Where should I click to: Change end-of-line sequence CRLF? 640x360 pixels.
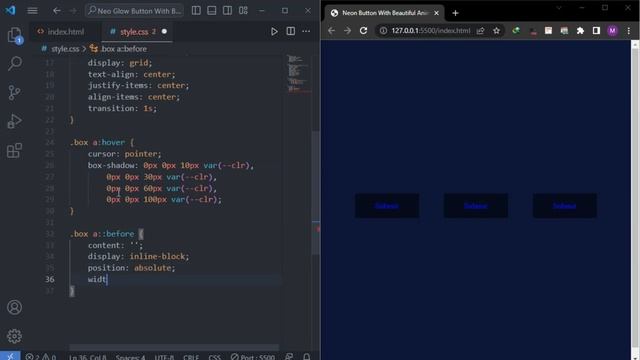(x=191, y=357)
